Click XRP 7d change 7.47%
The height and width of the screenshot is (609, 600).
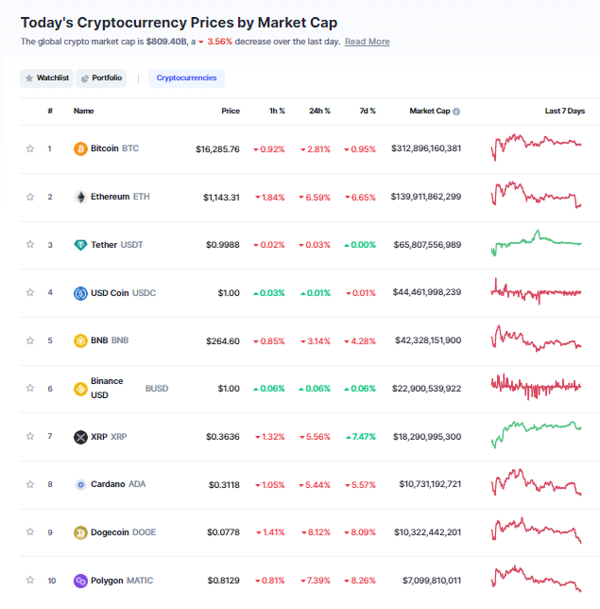[x=361, y=437]
